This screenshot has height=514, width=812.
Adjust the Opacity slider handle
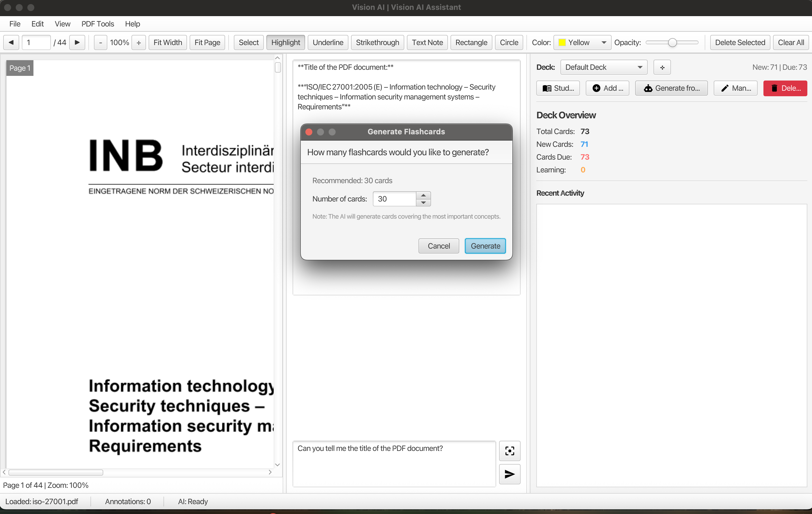(x=672, y=42)
